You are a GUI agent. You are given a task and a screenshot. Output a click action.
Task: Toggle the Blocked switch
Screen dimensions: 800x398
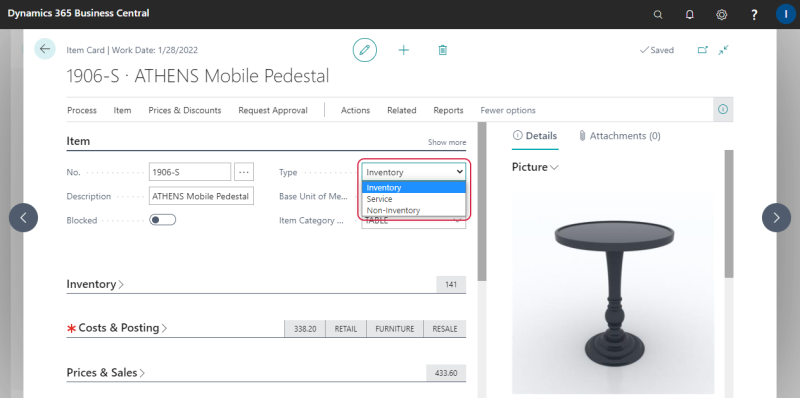pyautogui.click(x=162, y=220)
